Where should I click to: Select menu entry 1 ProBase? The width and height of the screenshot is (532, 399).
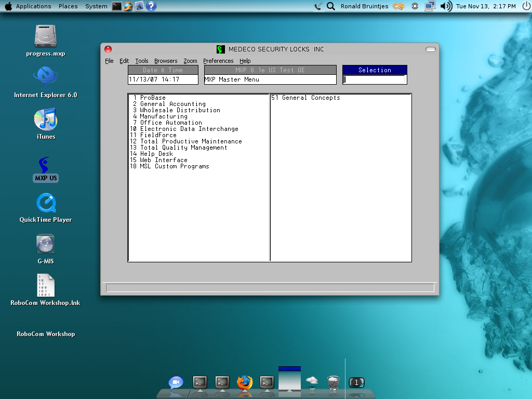(149, 98)
